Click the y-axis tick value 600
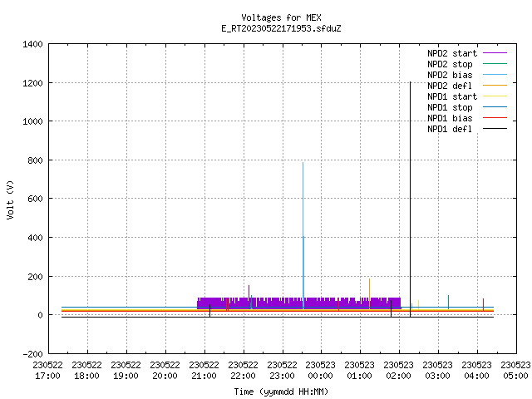 [35, 199]
